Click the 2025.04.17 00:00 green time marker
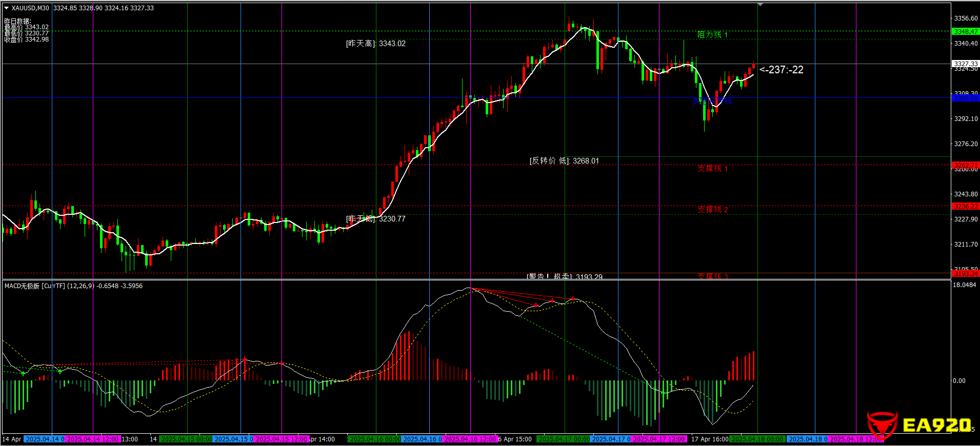 [x=564, y=439]
